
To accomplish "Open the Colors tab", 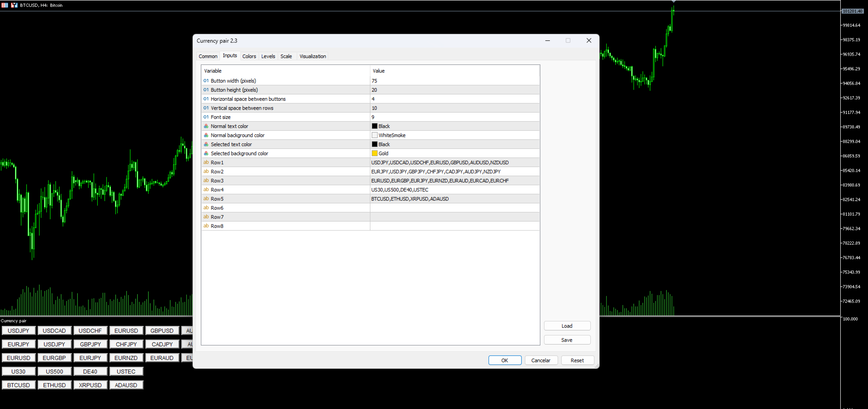I will pos(249,56).
